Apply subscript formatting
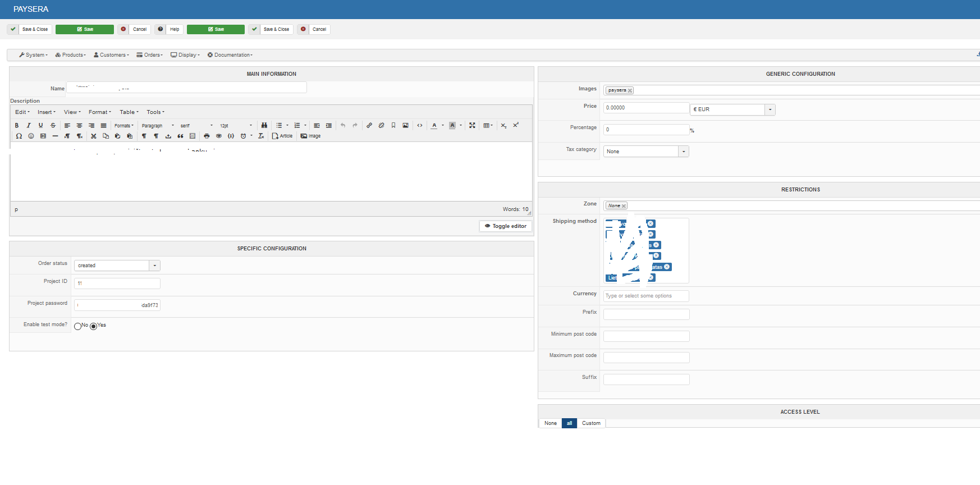The width and height of the screenshot is (980, 485). [x=503, y=126]
